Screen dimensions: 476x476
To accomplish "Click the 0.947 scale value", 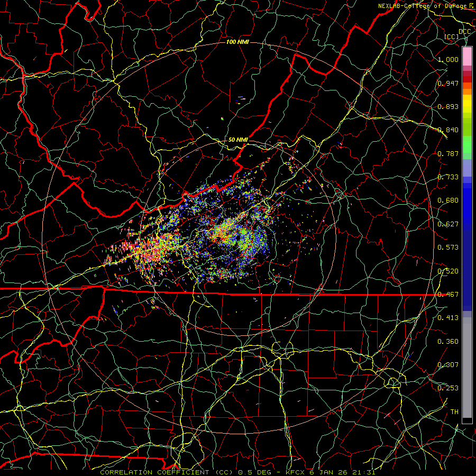I will [448, 83].
